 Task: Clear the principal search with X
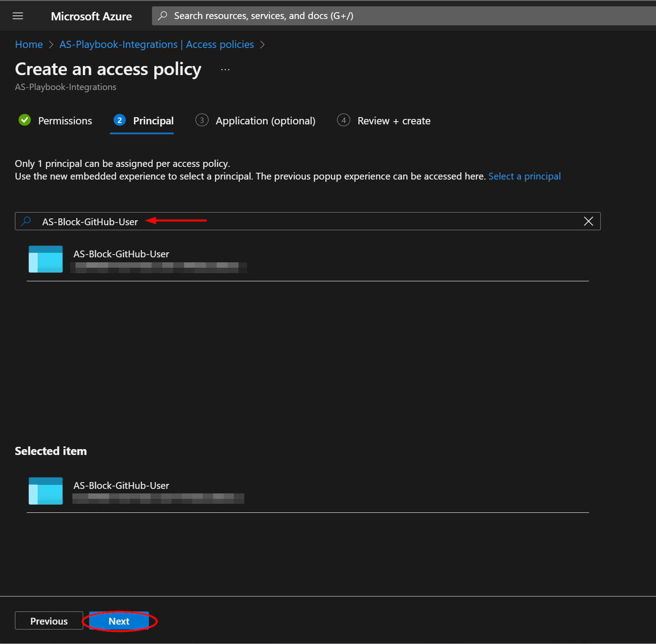588,221
